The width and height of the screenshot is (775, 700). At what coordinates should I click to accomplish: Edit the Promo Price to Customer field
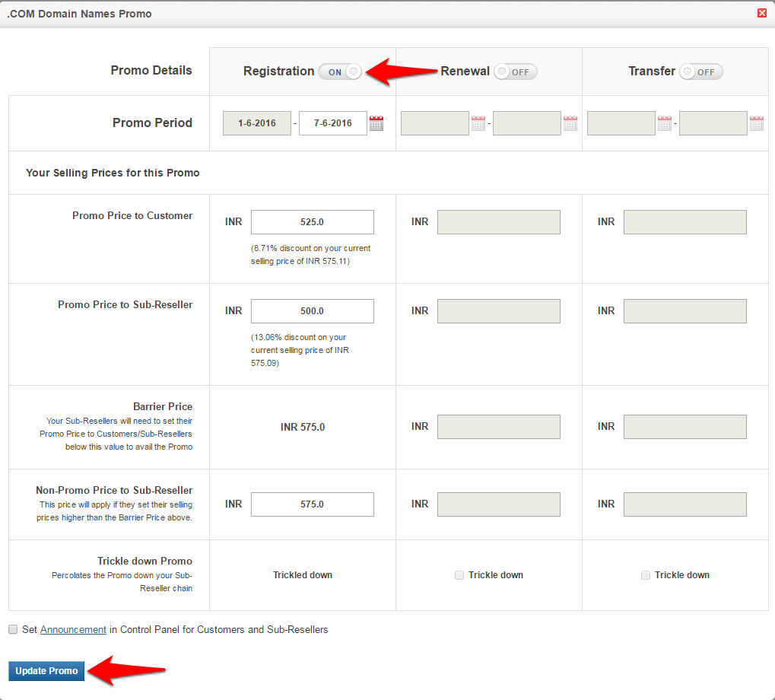[312, 222]
